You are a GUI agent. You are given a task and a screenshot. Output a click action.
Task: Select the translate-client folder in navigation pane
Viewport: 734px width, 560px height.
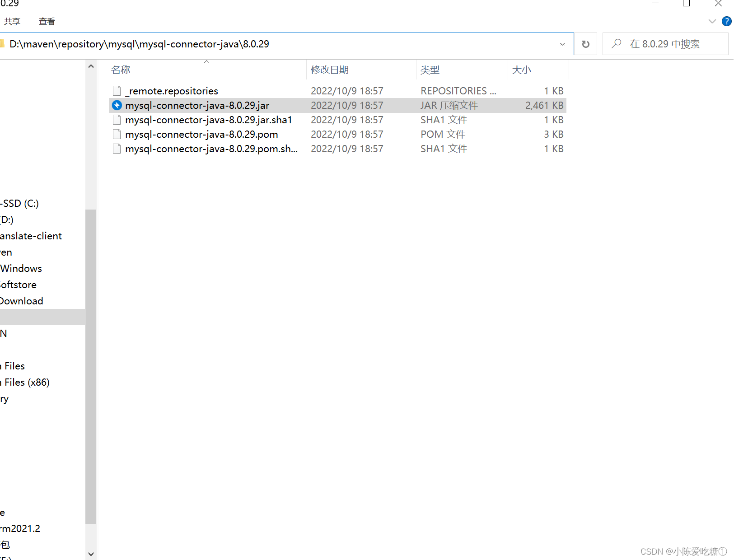click(x=31, y=236)
